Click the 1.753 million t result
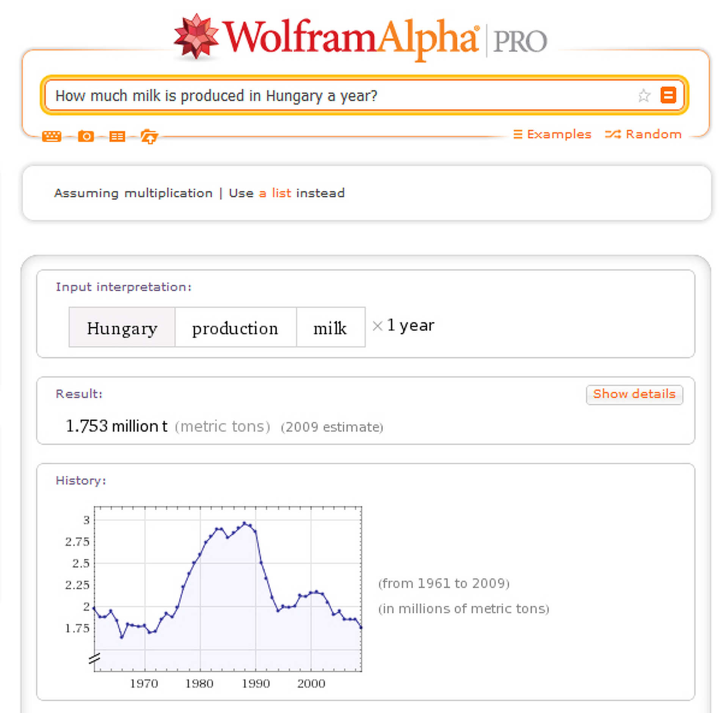The width and height of the screenshot is (728, 713). click(116, 426)
